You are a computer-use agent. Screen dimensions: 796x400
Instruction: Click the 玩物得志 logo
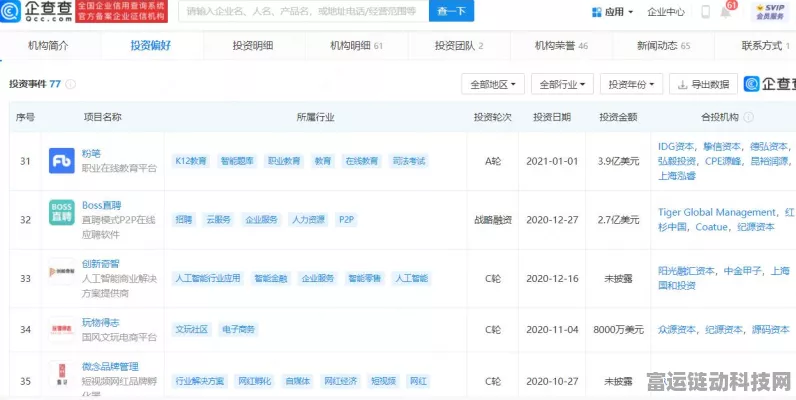coord(61,329)
